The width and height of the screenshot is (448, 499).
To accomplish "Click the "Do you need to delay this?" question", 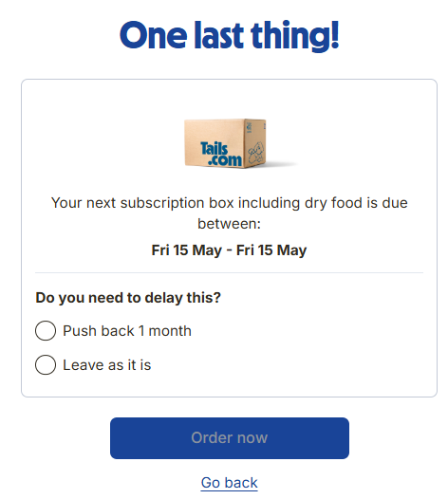I will pos(128,298).
